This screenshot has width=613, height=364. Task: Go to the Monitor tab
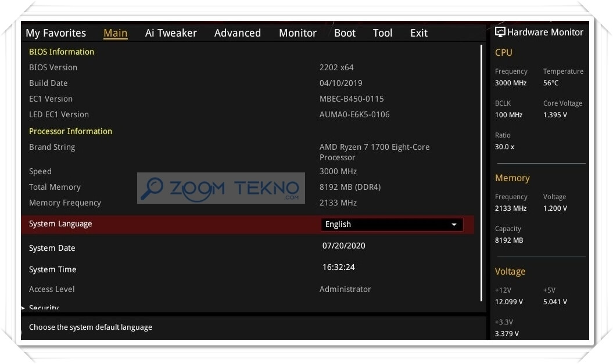(297, 33)
